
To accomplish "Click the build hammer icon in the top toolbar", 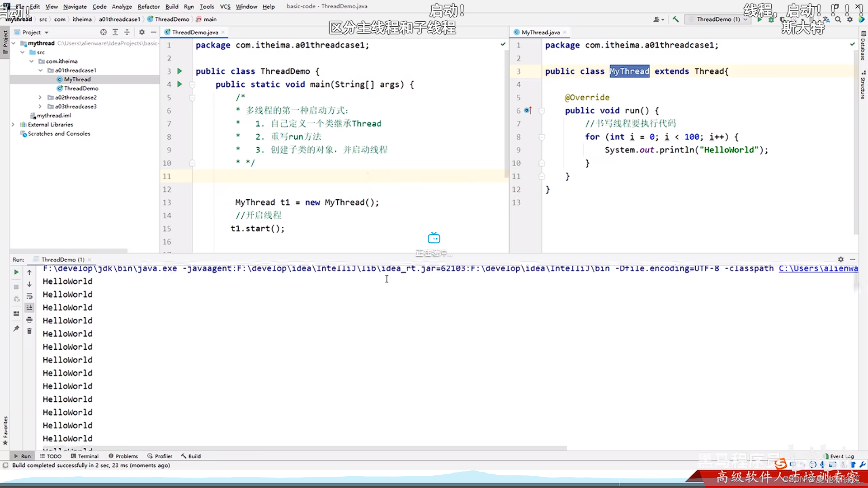I will [x=675, y=19].
